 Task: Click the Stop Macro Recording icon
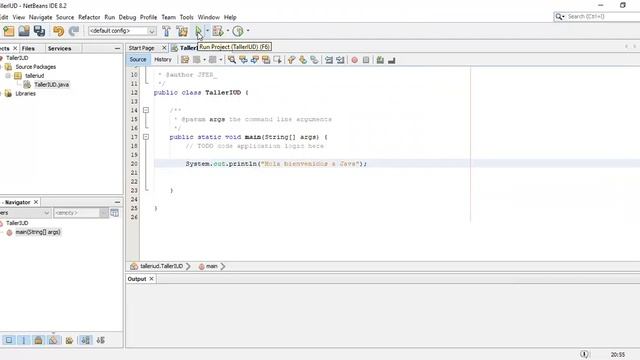coord(366,60)
